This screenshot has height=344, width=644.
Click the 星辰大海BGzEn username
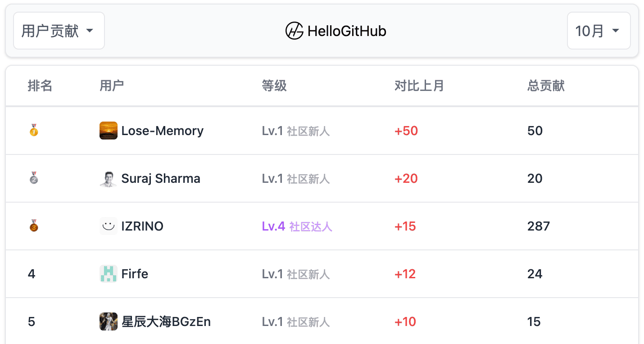(166, 321)
